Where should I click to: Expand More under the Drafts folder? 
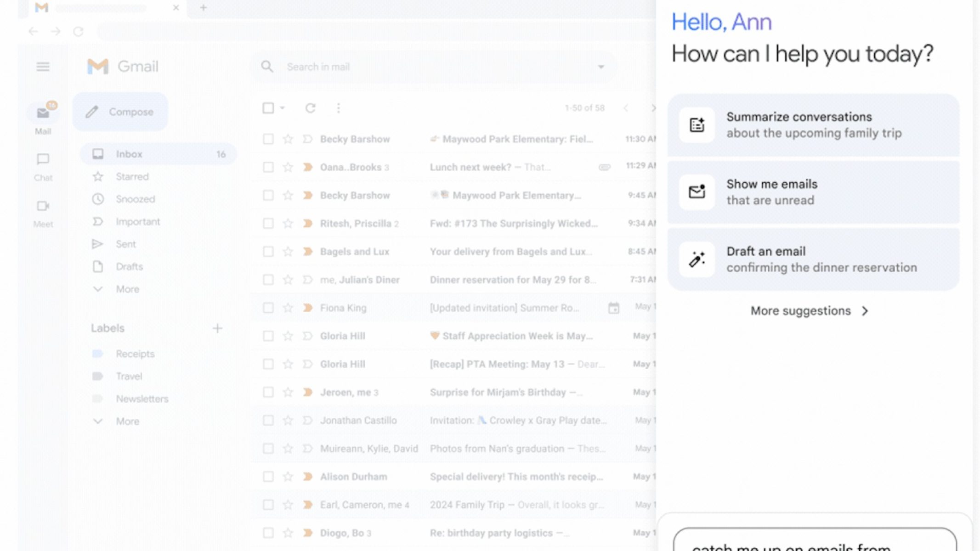click(127, 289)
